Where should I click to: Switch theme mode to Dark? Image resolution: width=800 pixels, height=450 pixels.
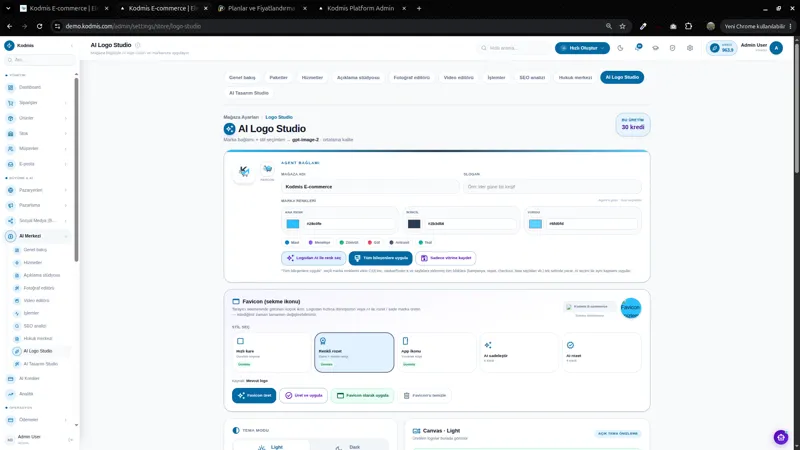pyautogui.click(x=349, y=446)
